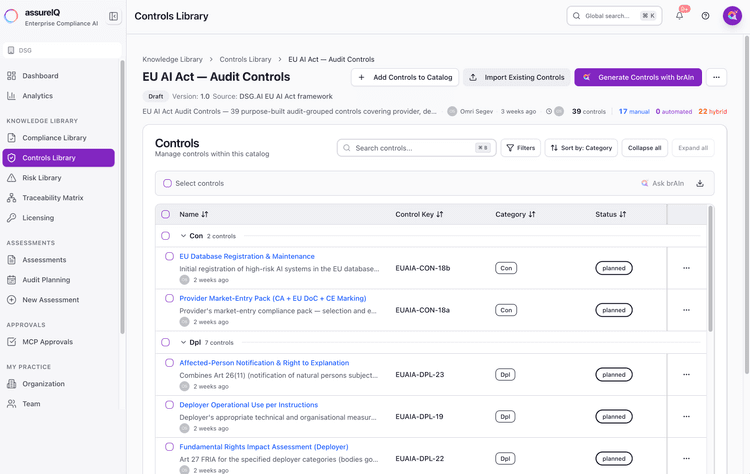Open New Assessment in the sidebar
This screenshot has width=750, height=474.
58,300
